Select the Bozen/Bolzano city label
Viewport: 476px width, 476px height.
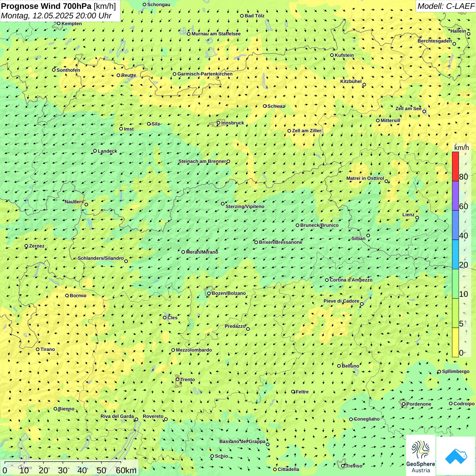(x=228, y=293)
